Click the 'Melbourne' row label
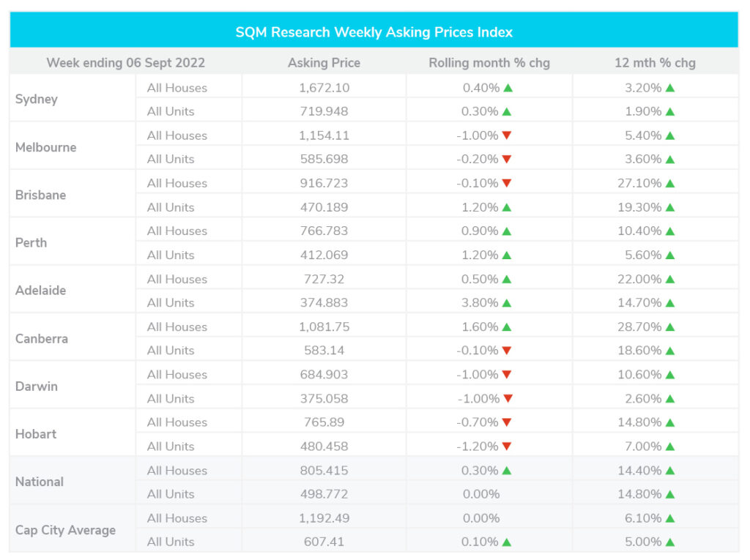 click(x=46, y=147)
